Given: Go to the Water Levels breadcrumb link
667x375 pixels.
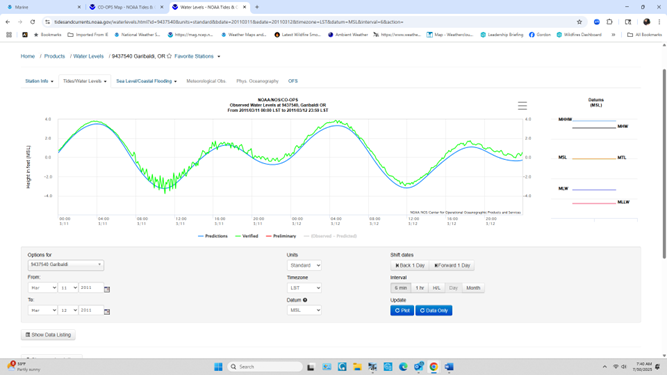Looking at the screenshot, I should [x=88, y=56].
